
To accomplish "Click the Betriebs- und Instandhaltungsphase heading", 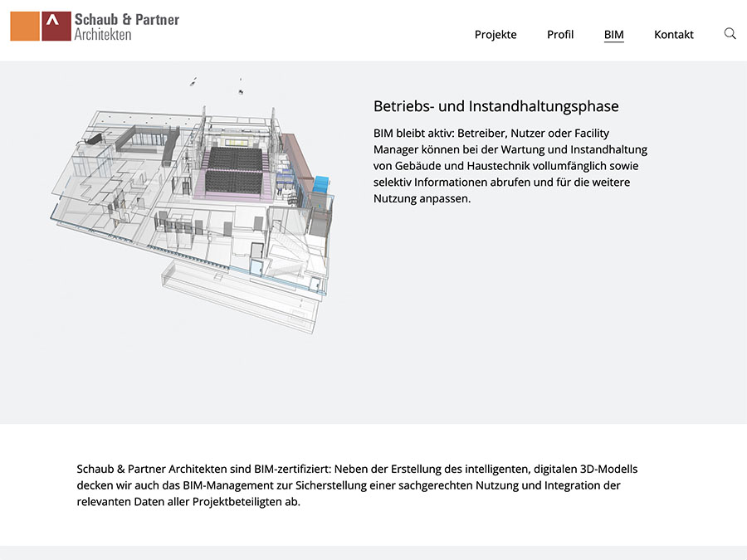I will pyautogui.click(x=496, y=106).
